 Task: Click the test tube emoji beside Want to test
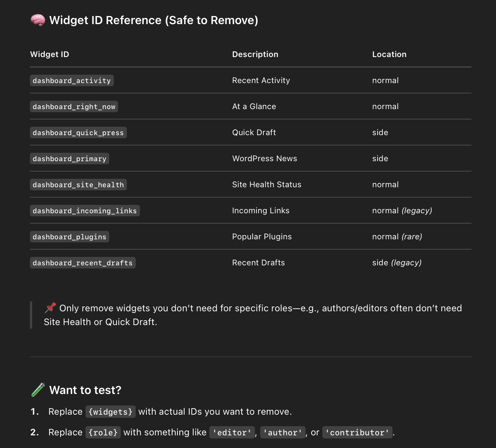tap(38, 390)
